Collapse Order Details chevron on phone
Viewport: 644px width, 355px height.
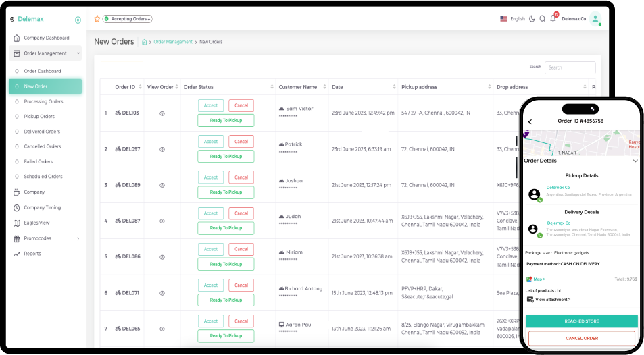tap(635, 161)
